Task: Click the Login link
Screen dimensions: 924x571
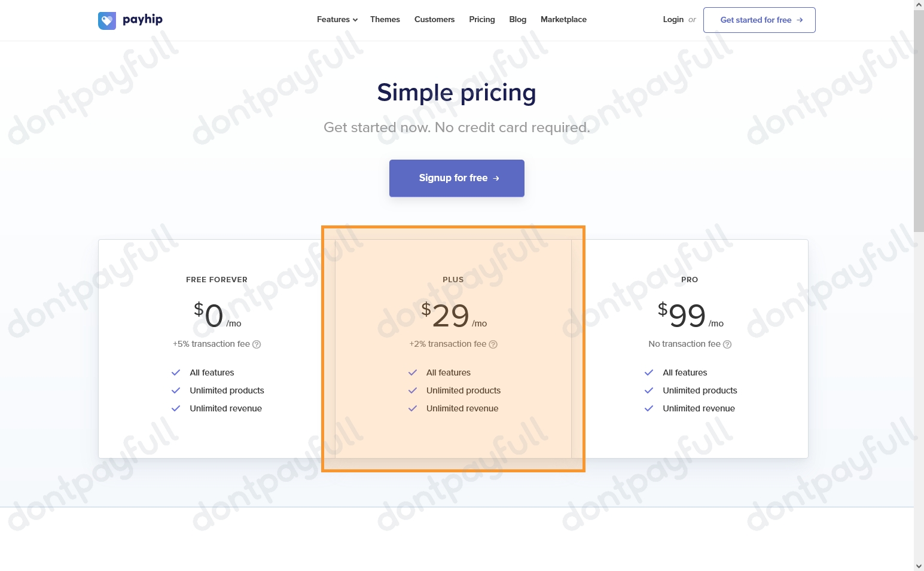Action: click(673, 19)
